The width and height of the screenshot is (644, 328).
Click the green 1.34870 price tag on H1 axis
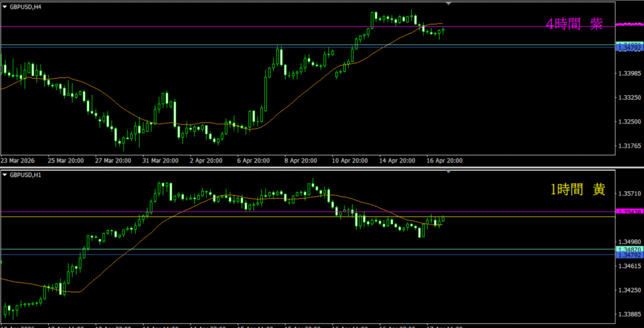pyautogui.click(x=629, y=249)
